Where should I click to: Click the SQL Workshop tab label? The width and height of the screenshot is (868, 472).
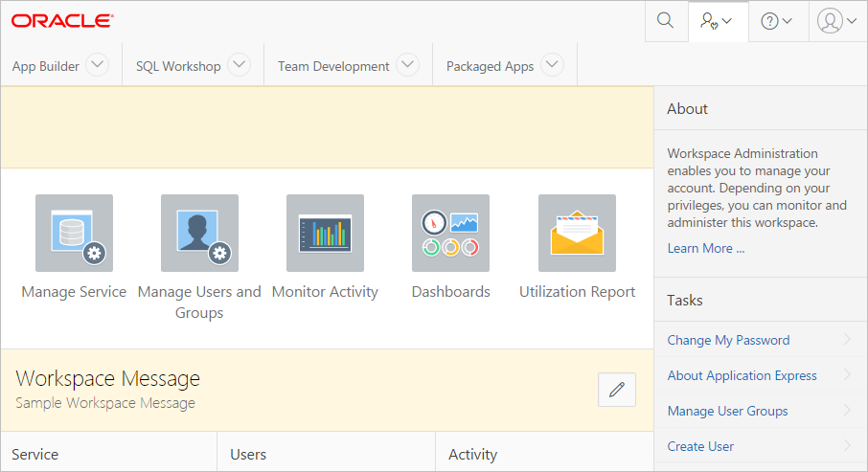178,66
